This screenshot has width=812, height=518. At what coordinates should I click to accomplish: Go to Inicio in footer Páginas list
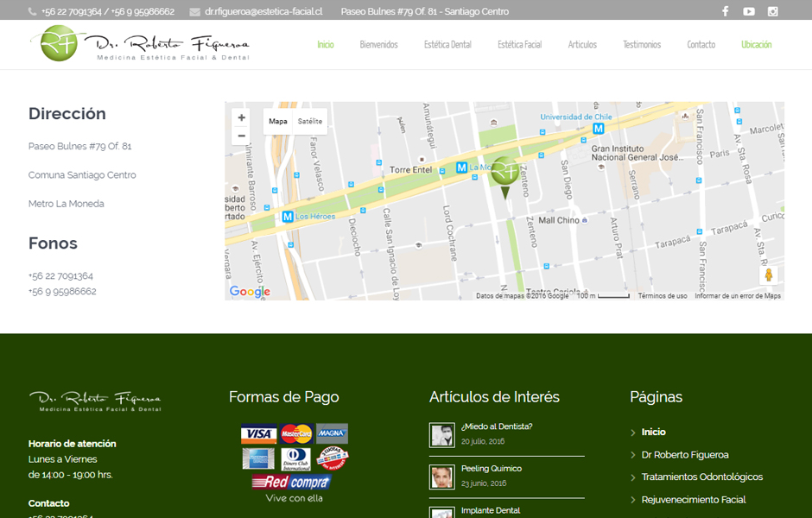coord(654,432)
